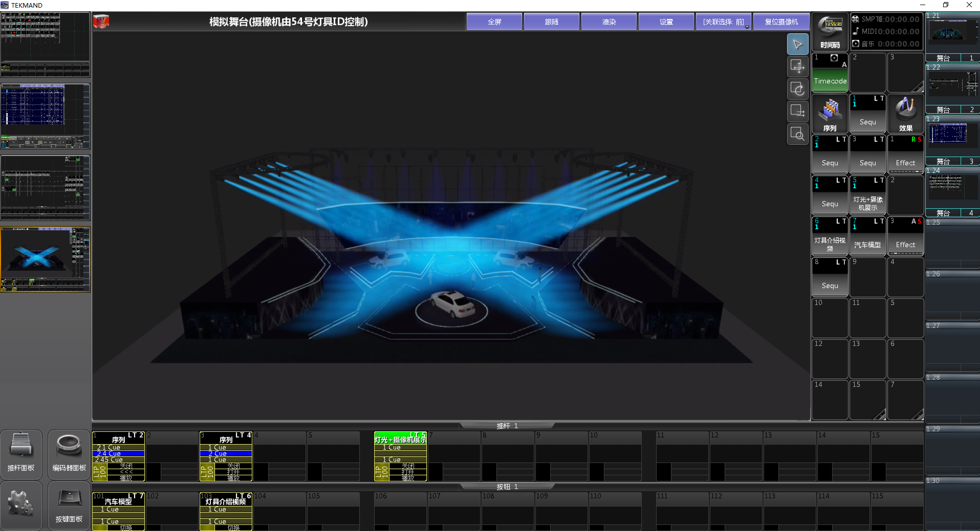Open the 序列 sequence pool
980x531 pixels.
pyautogui.click(x=830, y=114)
